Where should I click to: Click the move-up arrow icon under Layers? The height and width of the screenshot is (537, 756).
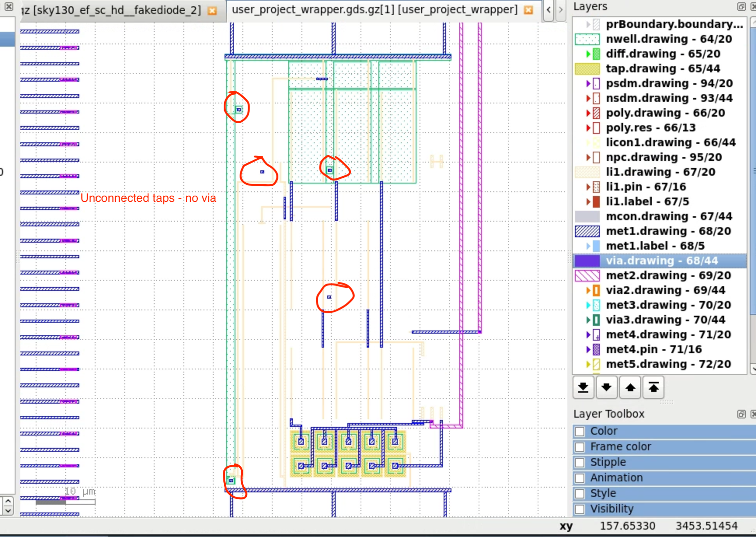(x=630, y=388)
